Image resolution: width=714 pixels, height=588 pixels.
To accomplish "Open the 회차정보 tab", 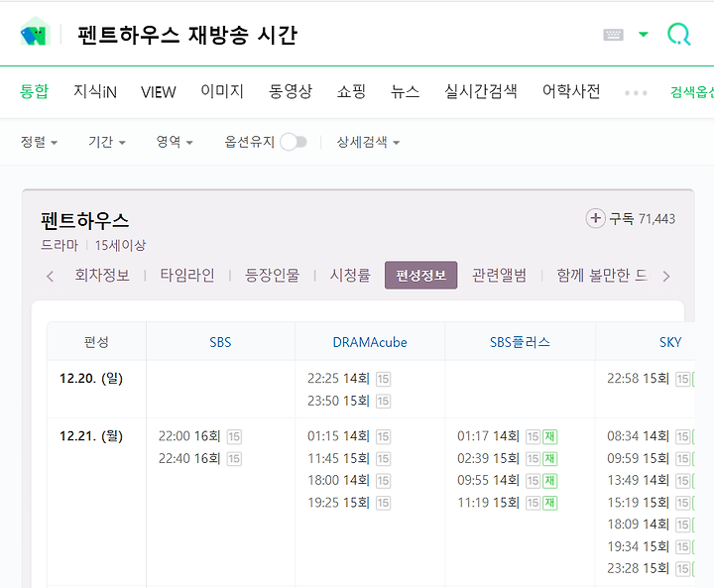I will coord(102,275).
